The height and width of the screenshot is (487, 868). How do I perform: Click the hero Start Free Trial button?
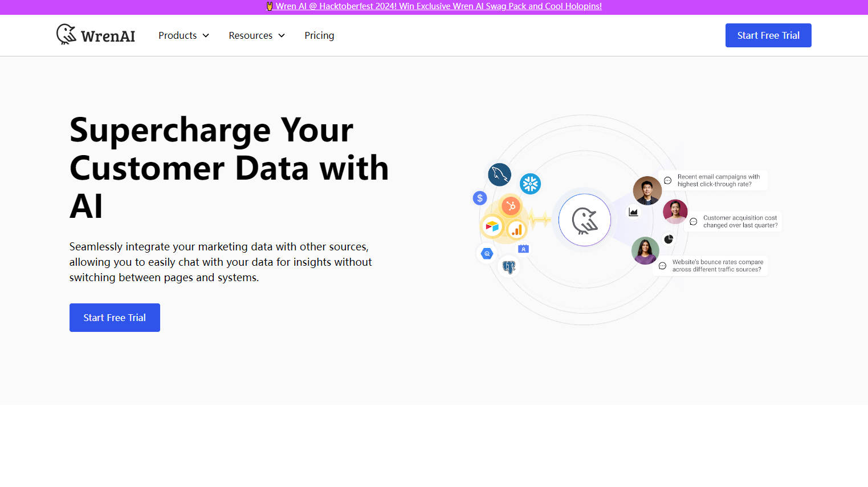[115, 318]
